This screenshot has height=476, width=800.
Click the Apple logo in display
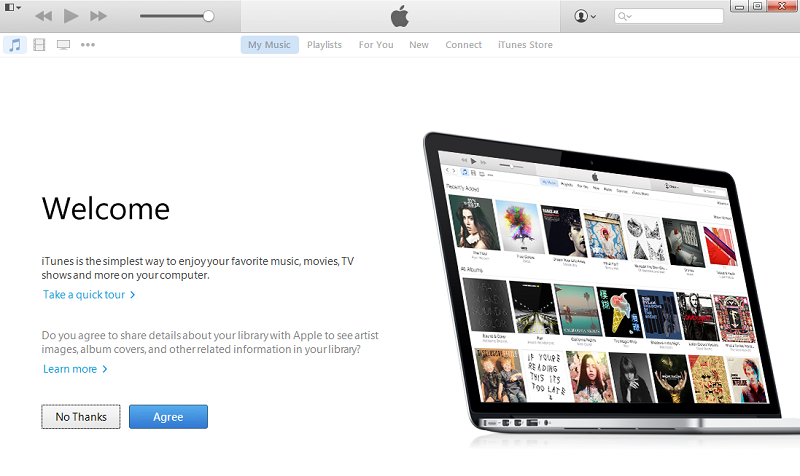(x=400, y=16)
